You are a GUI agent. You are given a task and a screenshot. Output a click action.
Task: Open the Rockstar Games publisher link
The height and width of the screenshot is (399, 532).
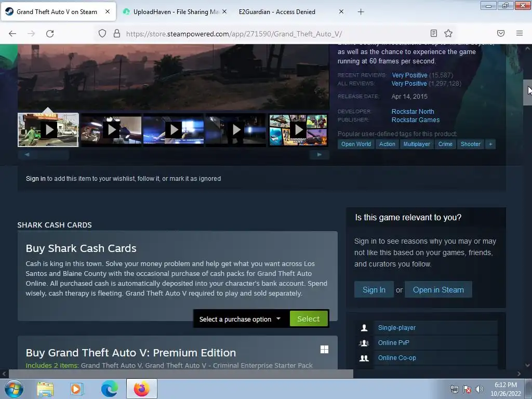(415, 120)
